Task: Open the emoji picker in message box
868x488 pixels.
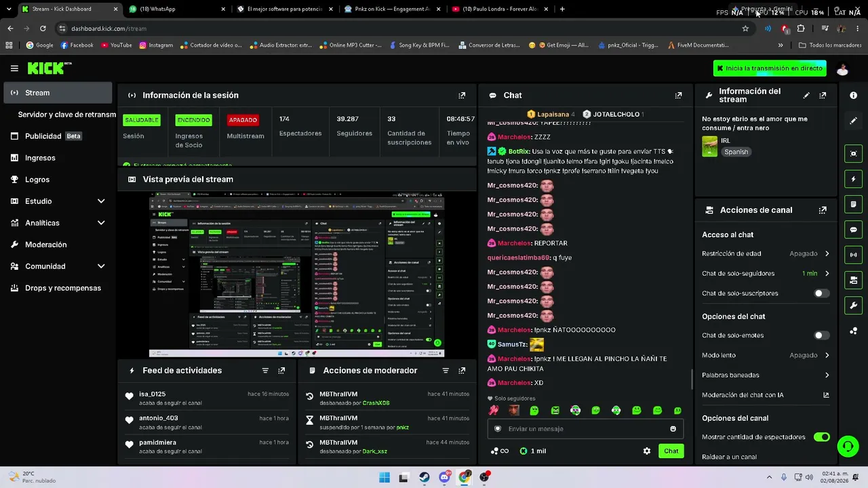Action: coord(673,429)
